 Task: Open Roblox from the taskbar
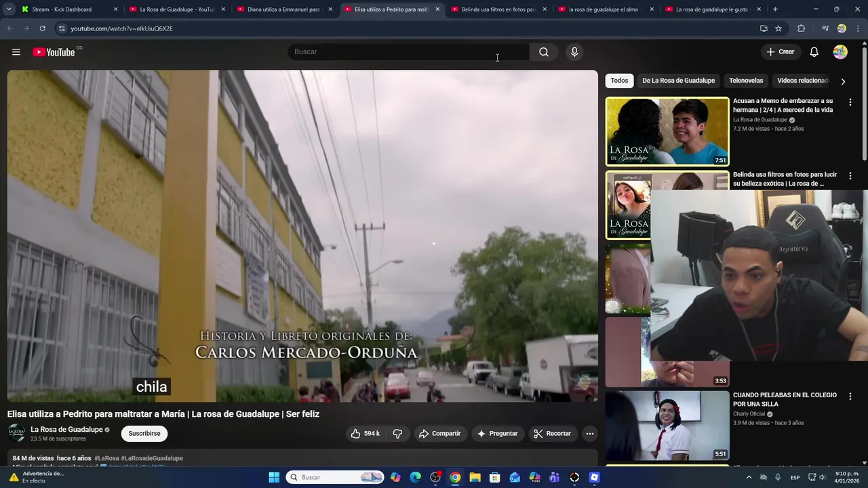click(x=594, y=477)
